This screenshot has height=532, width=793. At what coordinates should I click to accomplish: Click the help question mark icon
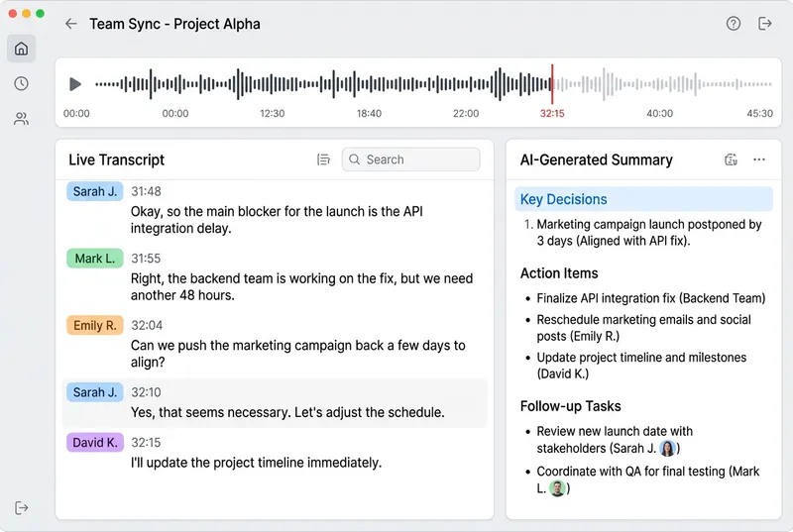tap(734, 24)
